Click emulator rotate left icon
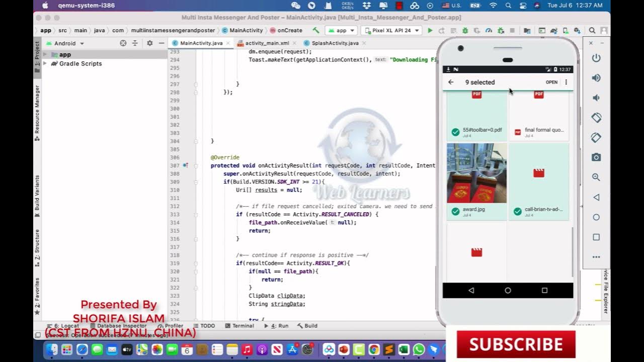 (596, 118)
